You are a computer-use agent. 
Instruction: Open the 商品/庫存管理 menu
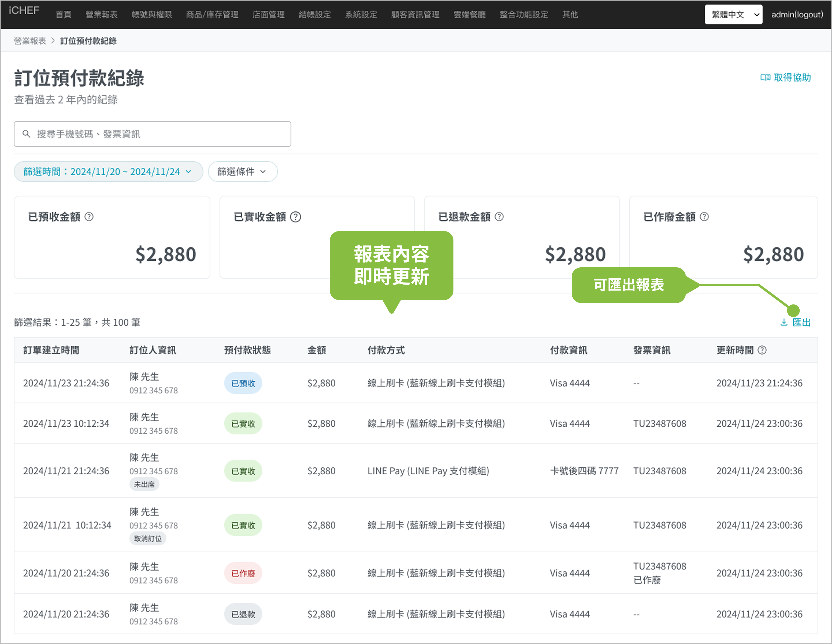pos(212,15)
